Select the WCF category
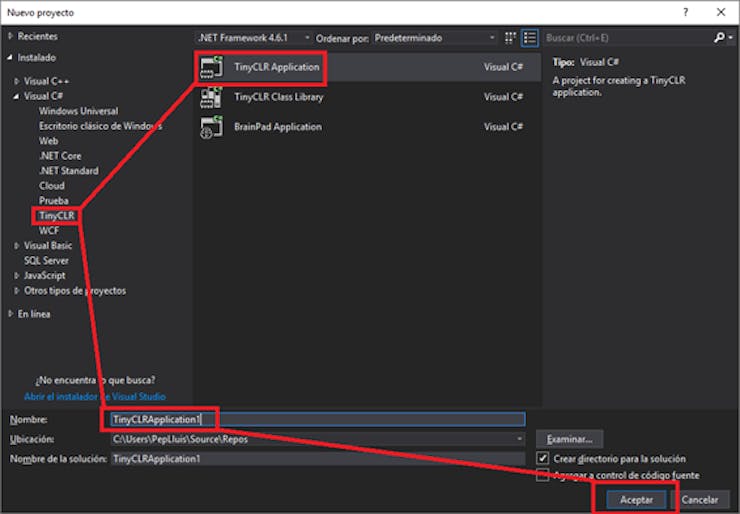Viewport: 740px width, 514px height. 49,231
